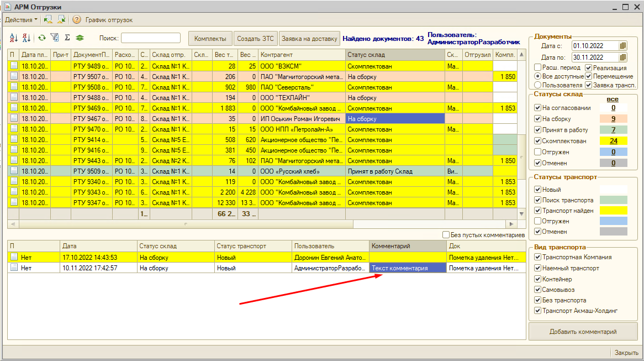This screenshot has height=361, width=644.
Task: Click document icon in row РТУ 9467
Action: point(14,118)
